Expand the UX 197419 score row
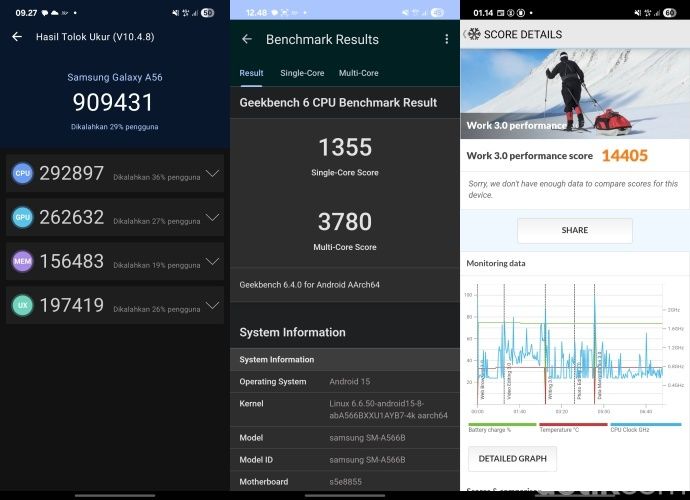This screenshot has width=690, height=500. pyautogui.click(x=213, y=305)
